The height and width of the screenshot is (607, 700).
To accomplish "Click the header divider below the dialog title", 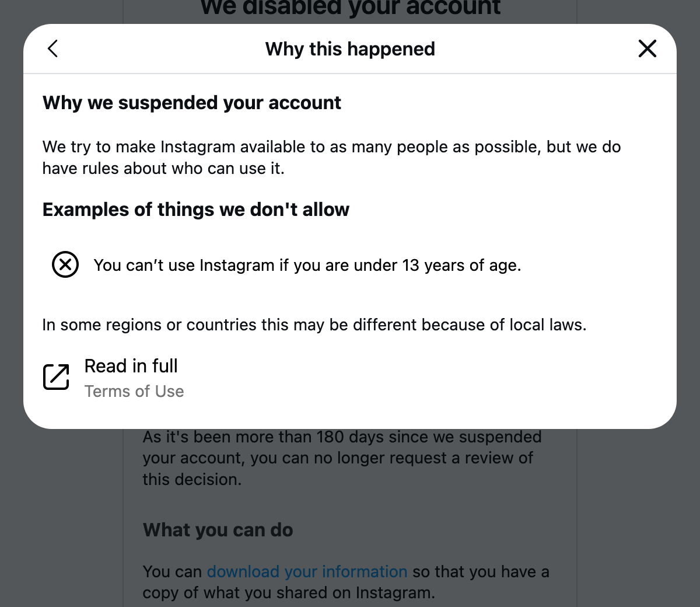I will pos(350,74).
